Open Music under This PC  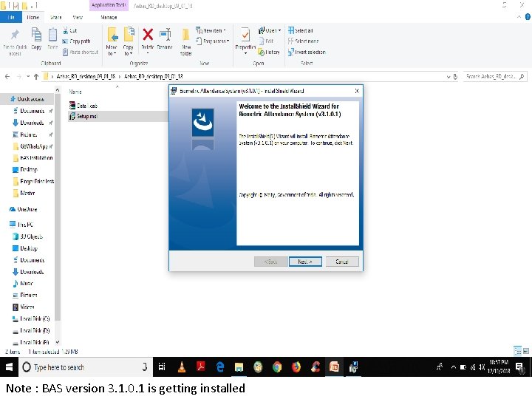(23, 283)
